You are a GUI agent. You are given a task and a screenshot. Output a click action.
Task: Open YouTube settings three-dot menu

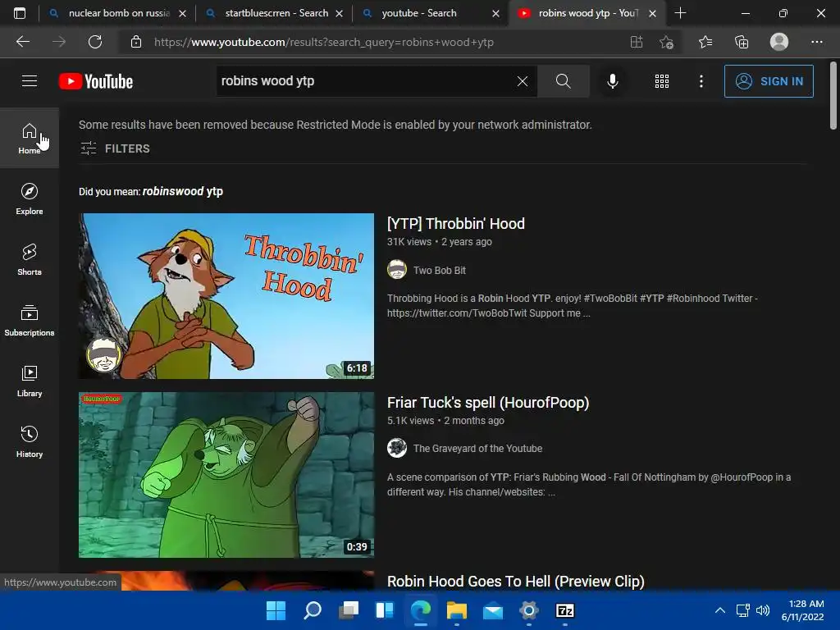click(x=701, y=81)
